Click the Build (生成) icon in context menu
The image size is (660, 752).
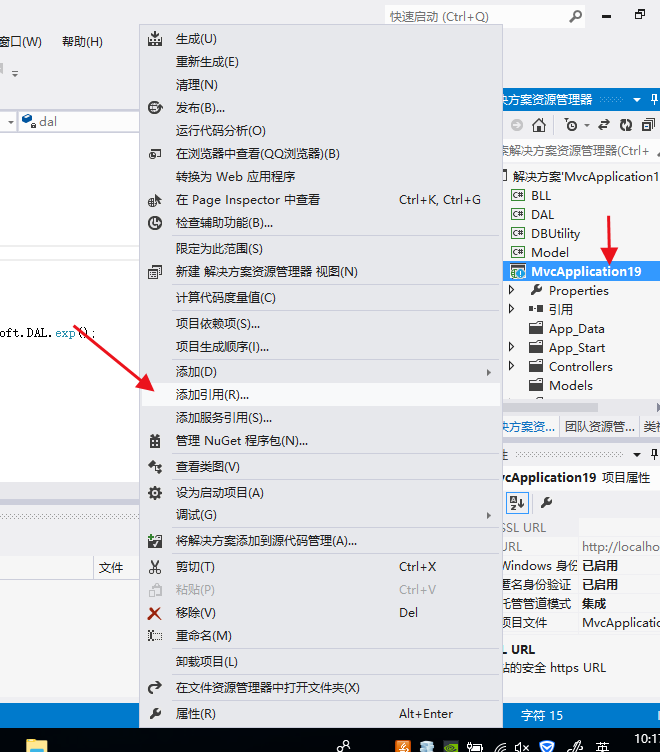coord(154,39)
